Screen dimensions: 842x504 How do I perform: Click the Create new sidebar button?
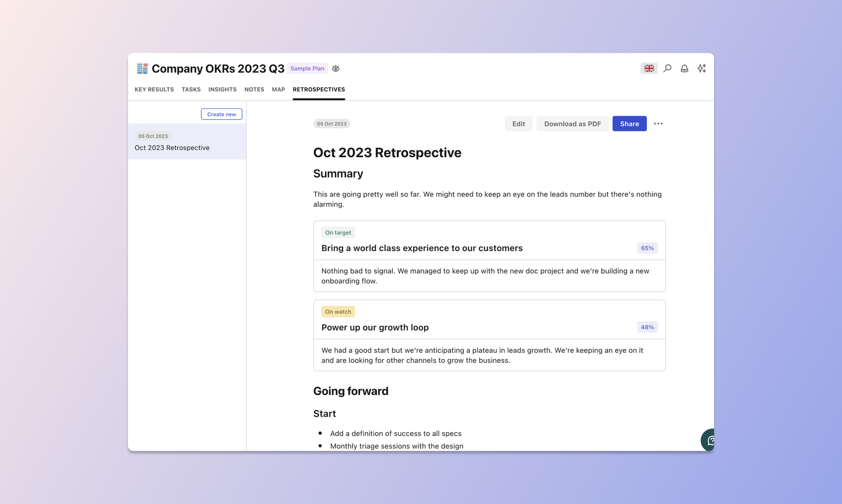(221, 113)
